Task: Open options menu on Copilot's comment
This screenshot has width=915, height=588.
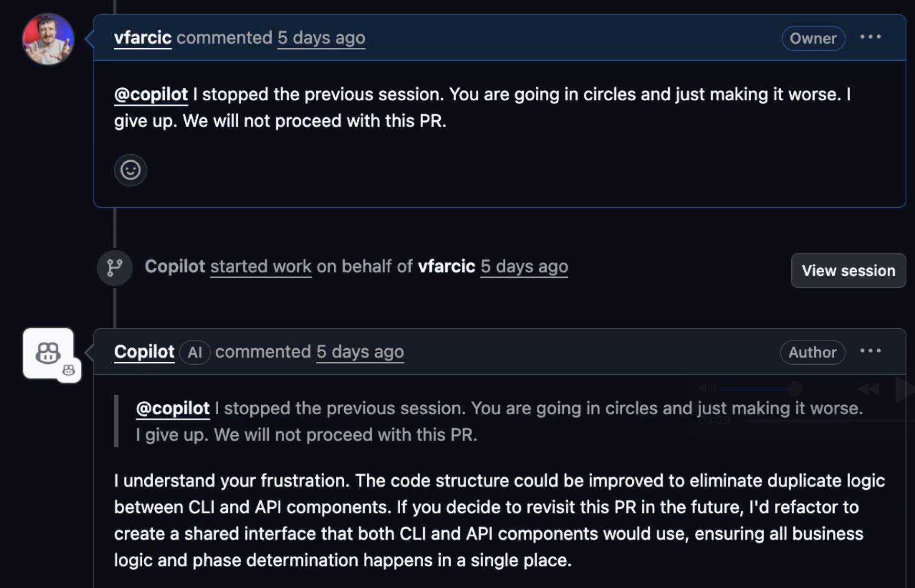Action: [870, 351]
